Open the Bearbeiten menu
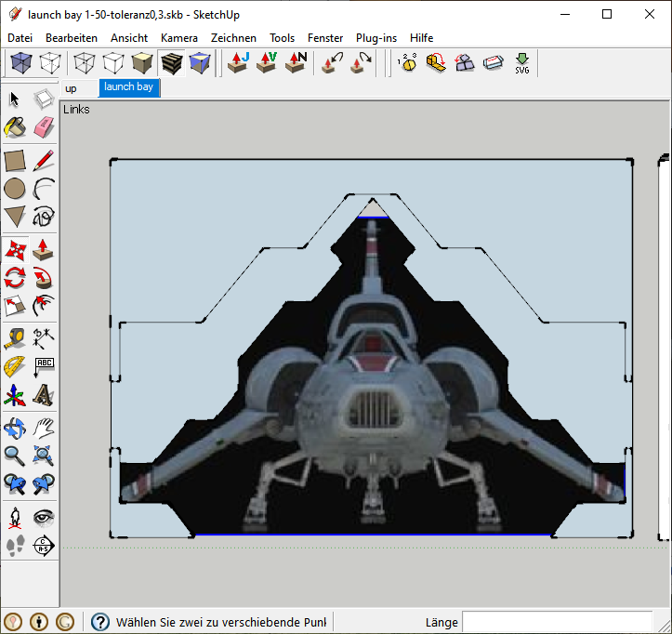672x634 pixels. tap(72, 38)
